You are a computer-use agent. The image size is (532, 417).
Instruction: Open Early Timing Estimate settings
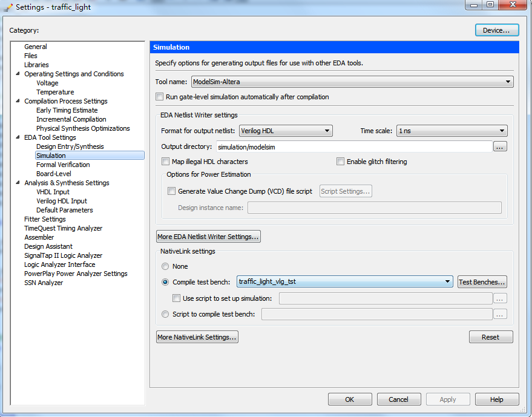(x=67, y=110)
